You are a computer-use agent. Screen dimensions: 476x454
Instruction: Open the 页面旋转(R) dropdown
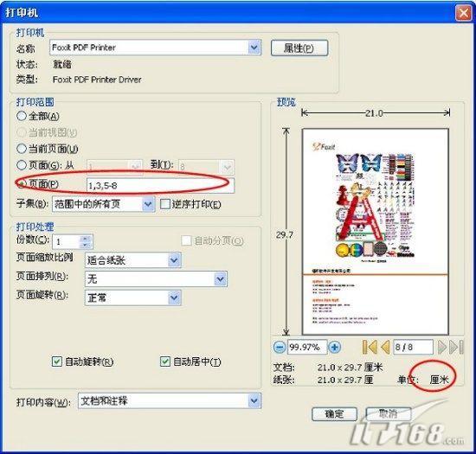point(174,297)
